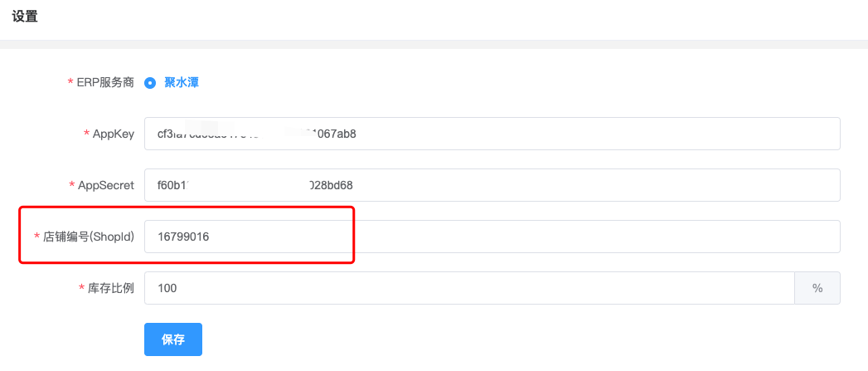Select the 聚水潭 radio button
This screenshot has width=868, height=371.
point(149,83)
